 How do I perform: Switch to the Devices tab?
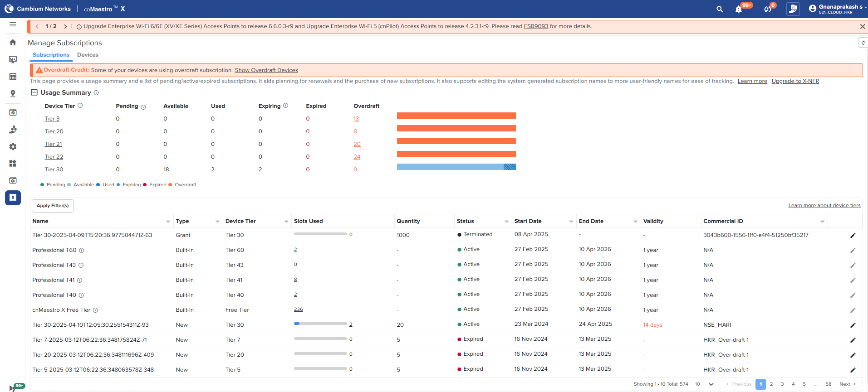[88, 55]
